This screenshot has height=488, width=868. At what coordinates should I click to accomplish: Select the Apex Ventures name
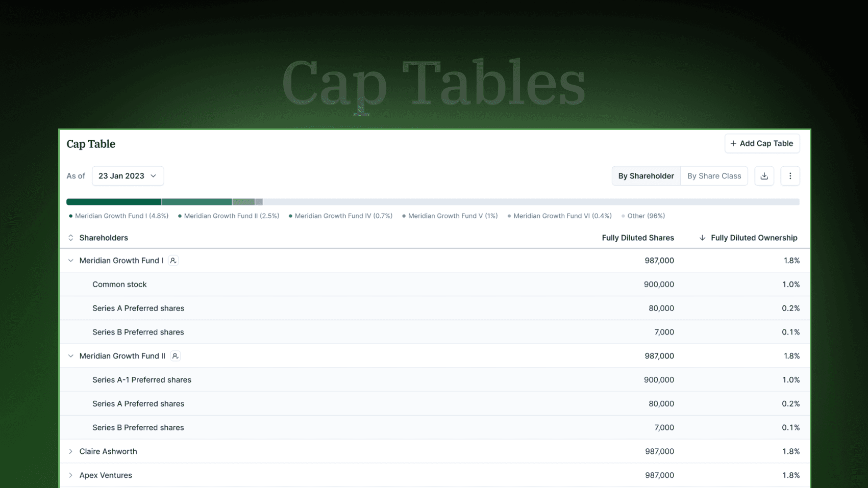pyautogui.click(x=106, y=475)
